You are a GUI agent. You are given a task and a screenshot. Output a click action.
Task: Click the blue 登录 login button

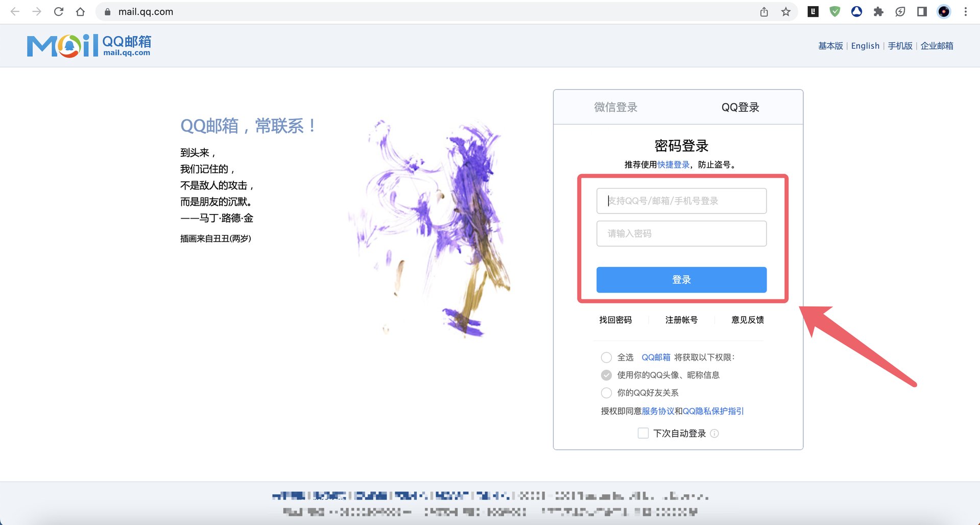click(681, 279)
